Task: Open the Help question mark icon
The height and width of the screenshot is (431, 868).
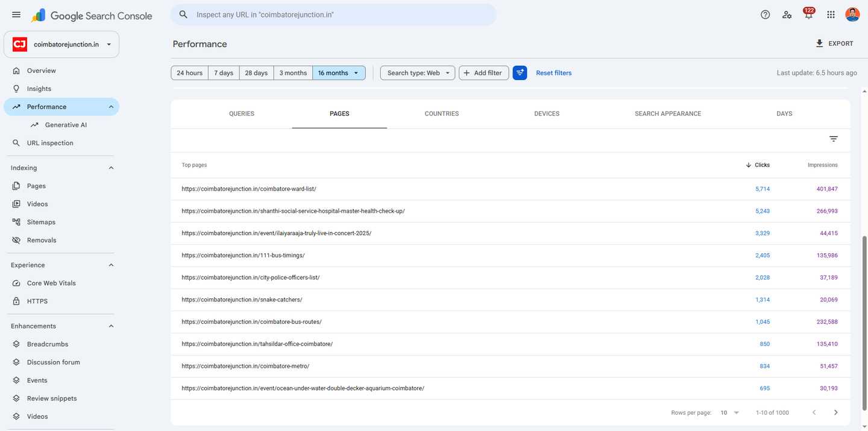Action: pos(766,14)
